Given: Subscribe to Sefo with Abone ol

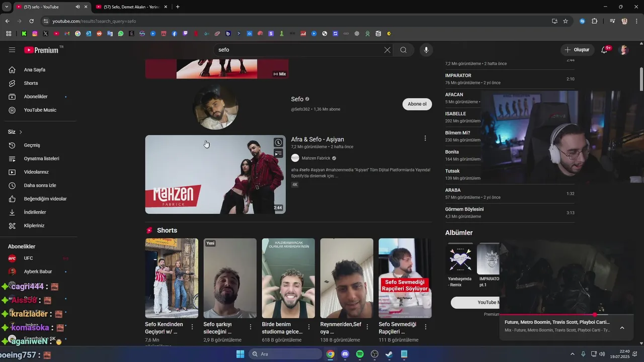Looking at the screenshot, I should (x=417, y=104).
